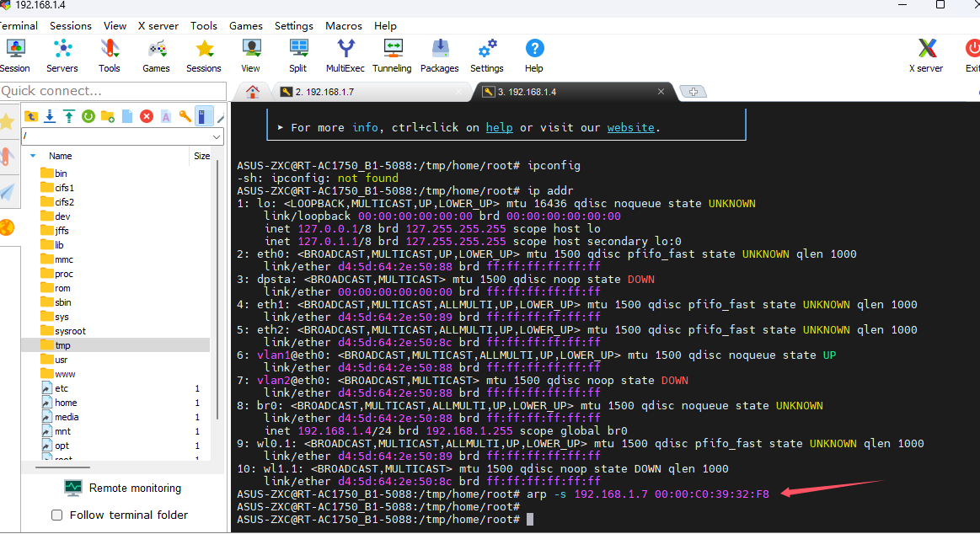Open the Sessions menu

click(x=71, y=25)
